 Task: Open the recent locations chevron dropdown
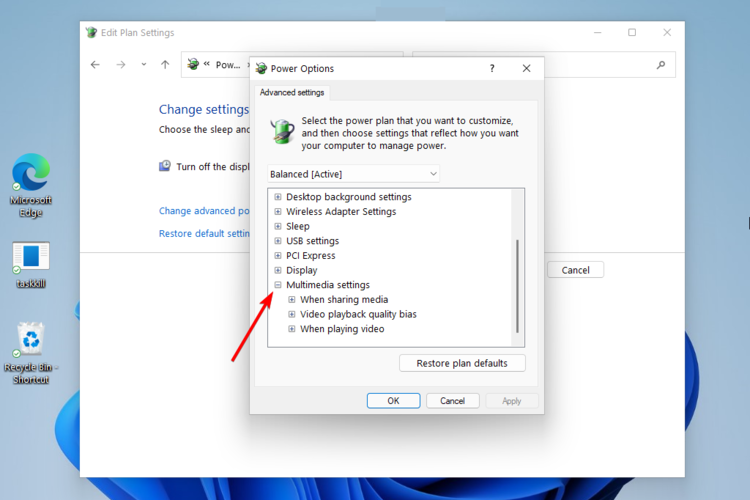[x=143, y=65]
